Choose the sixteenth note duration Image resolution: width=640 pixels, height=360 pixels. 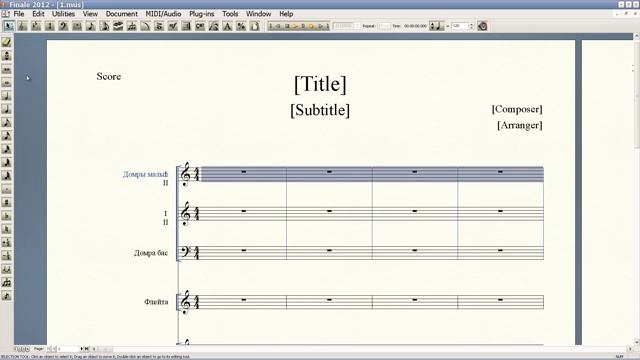pyautogui.click(x=7, y=136)
